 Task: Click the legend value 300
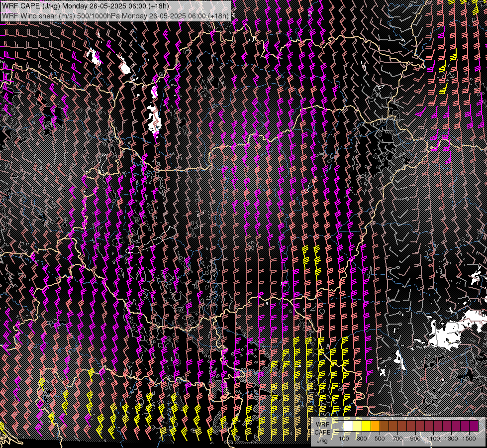tap(362, 439)
